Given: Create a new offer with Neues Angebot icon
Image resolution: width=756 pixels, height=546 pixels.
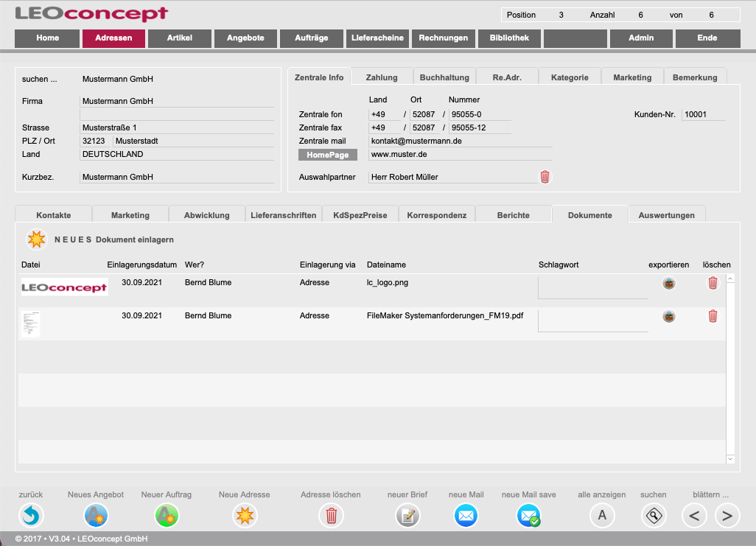Looking at the screenshot, I should [x=97, y=516].
